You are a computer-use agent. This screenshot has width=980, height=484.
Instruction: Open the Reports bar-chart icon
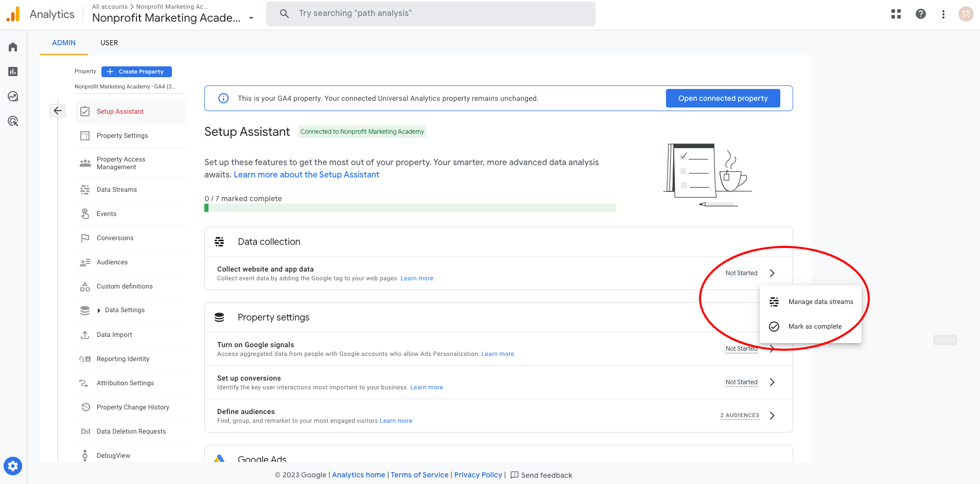(13, 71)
